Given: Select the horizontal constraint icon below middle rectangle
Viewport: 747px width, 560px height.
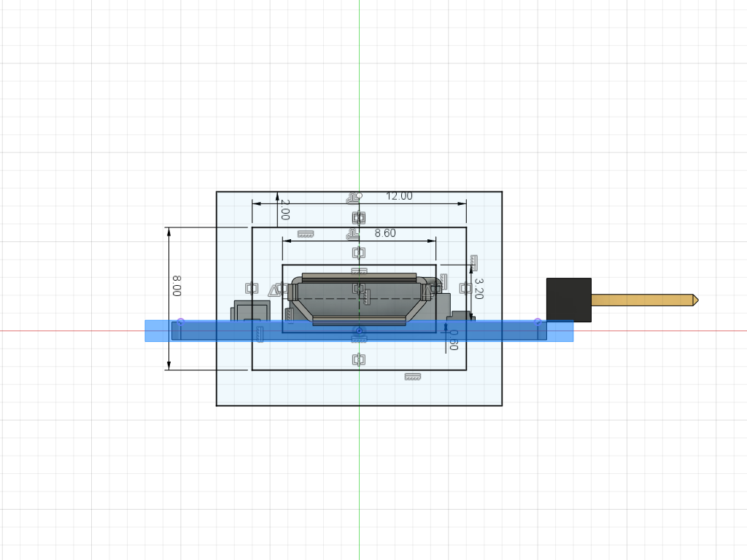Looking at the screenshot, I should point(413,377).
